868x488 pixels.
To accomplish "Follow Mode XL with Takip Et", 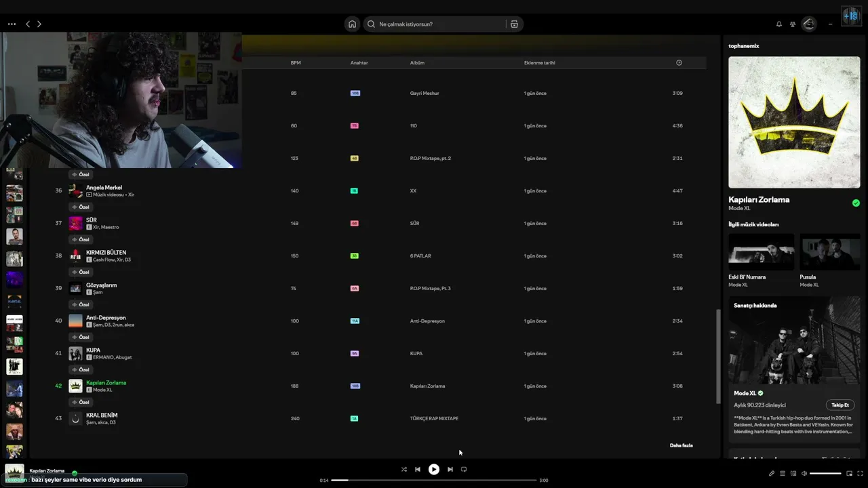I will coord(840,405).
